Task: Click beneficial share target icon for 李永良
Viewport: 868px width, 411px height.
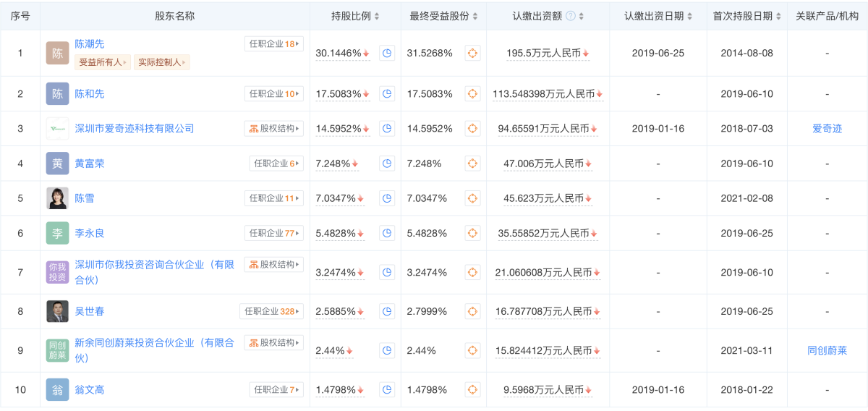Action: click(x=472, y=233)
